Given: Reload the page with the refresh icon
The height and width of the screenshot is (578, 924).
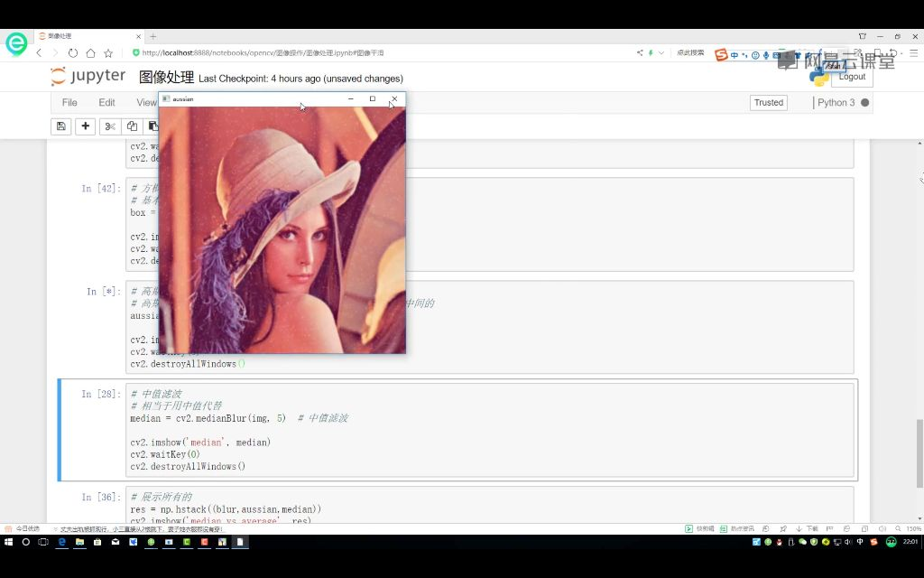Looking at the screenshot, I should point(73,53).
